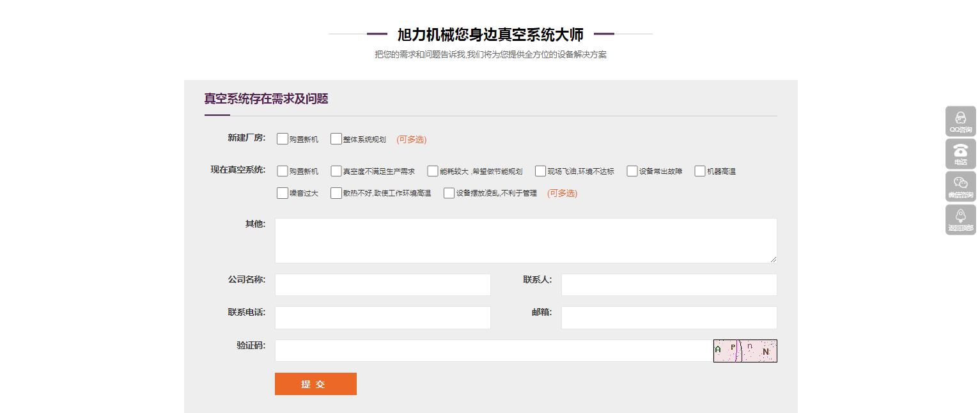The height and width of the screenshot is (413, 980).
Task: Select the 设备常出故障 checkbox
Action: click(x=632, y=171)
